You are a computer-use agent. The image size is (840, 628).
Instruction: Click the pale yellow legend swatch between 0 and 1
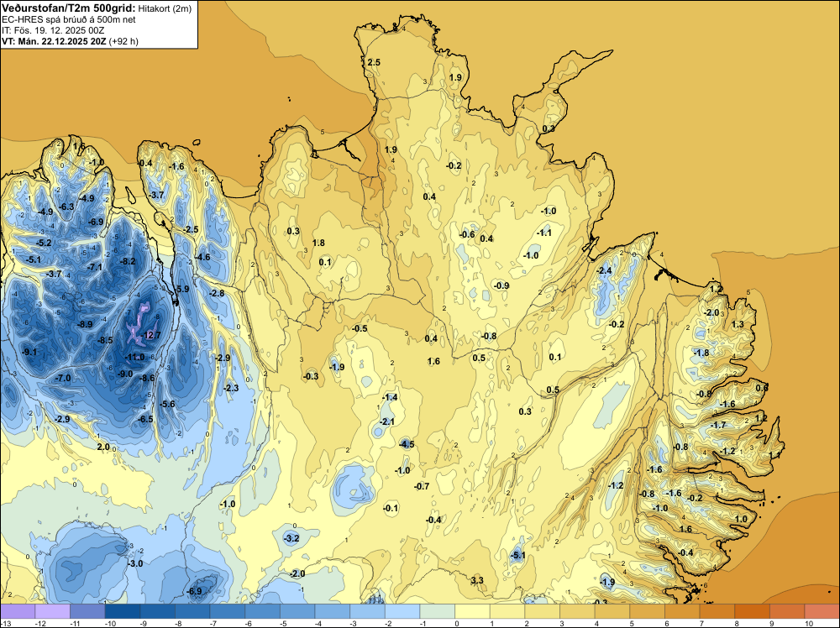click(472, 611)
